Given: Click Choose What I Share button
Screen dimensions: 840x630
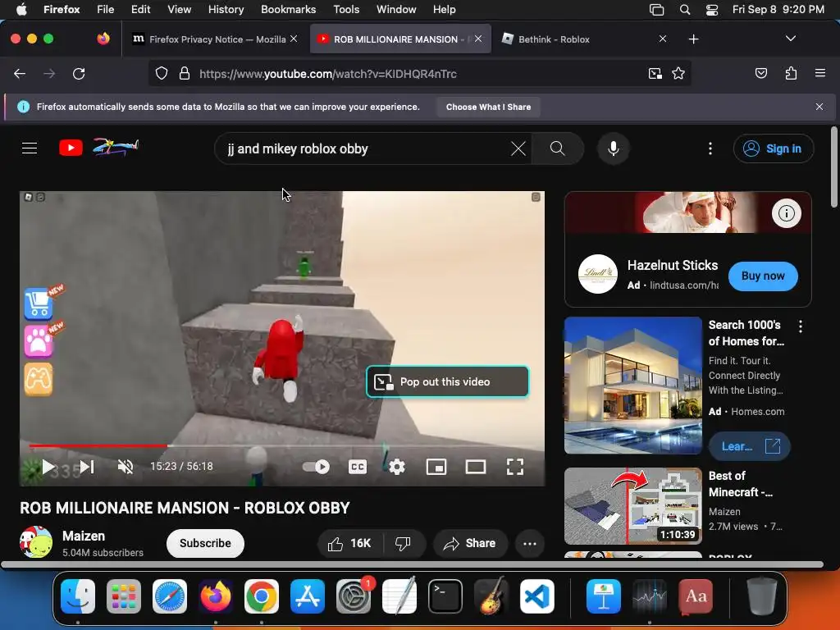Looking at the screenshot, I should 488,107.
